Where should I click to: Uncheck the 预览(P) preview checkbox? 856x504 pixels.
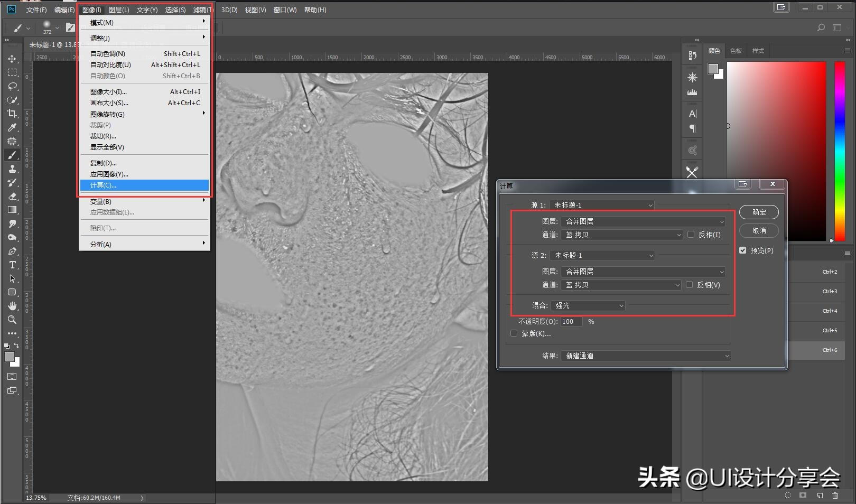click(x=742, y=250)
